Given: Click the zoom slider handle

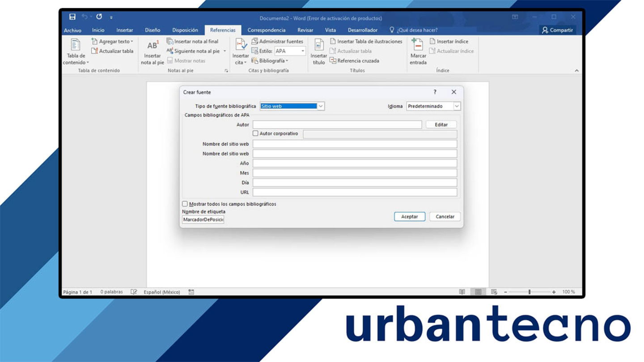Looking at the screenshot, I should (530, 292).
